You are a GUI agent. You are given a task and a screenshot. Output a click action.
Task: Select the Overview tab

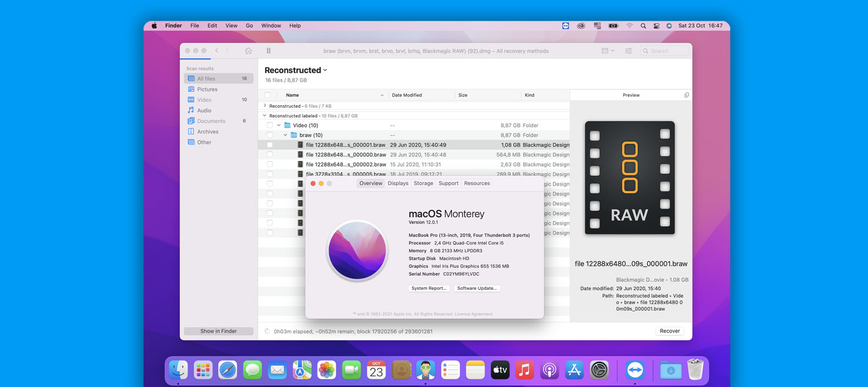coord(371,183)
